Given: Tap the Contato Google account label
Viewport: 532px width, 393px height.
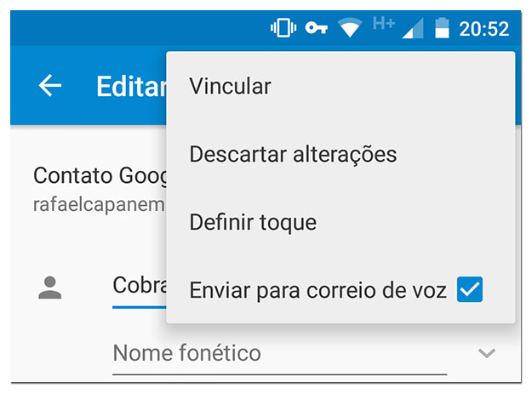Looking at the screenshot, I should pyautogui.click(x=99, y=176).
